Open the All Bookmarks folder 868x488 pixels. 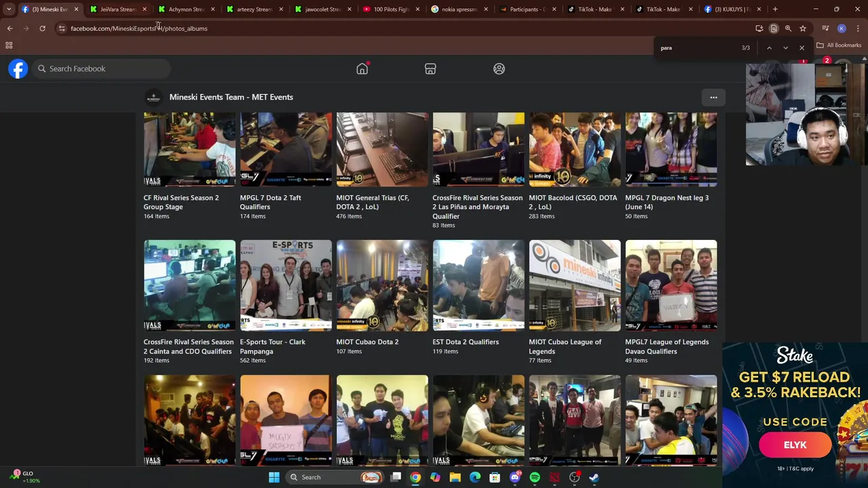click(x=839, y=45)
